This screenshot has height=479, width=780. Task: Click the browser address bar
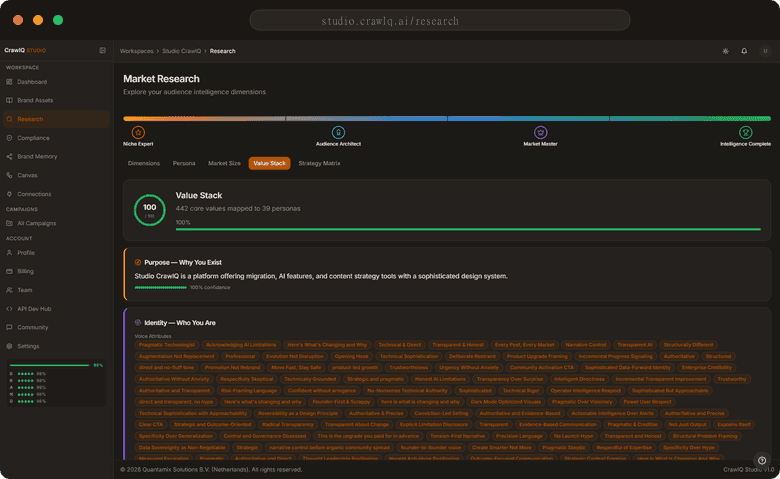point(389,20)
